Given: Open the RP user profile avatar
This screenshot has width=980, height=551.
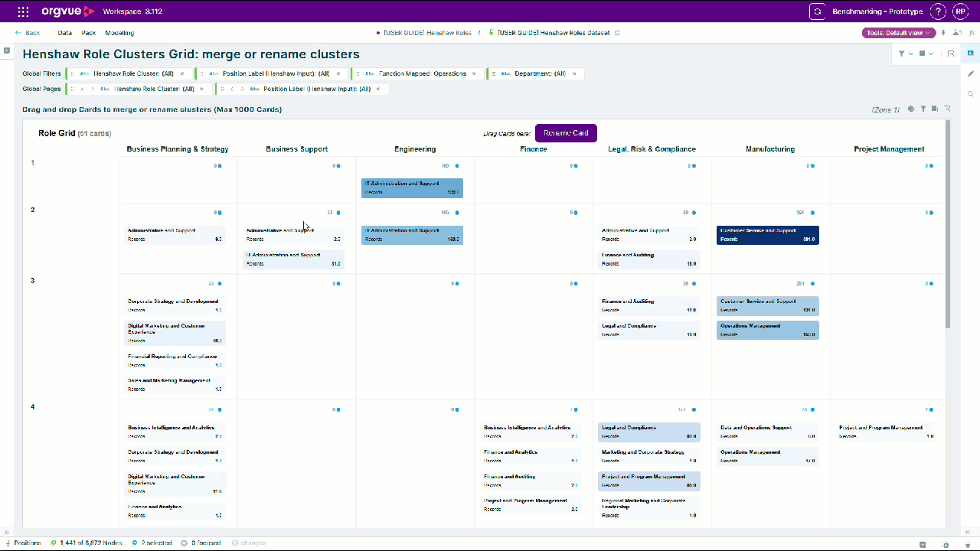Looking at the screenshot, I should coord(959,11).
